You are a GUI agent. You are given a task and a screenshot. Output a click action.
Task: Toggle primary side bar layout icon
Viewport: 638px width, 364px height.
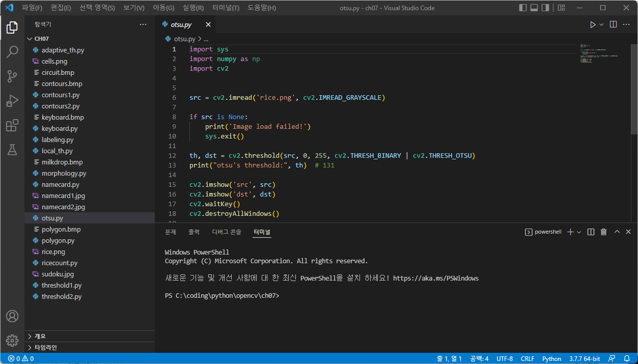523,8
